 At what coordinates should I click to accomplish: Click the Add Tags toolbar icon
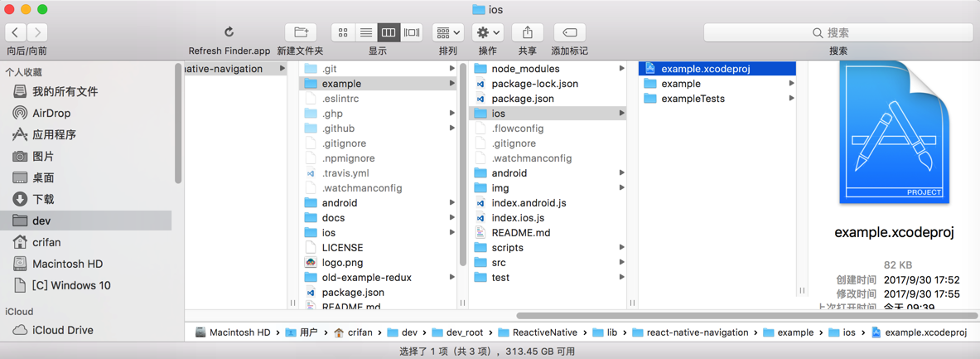click(x=569, y=32)
